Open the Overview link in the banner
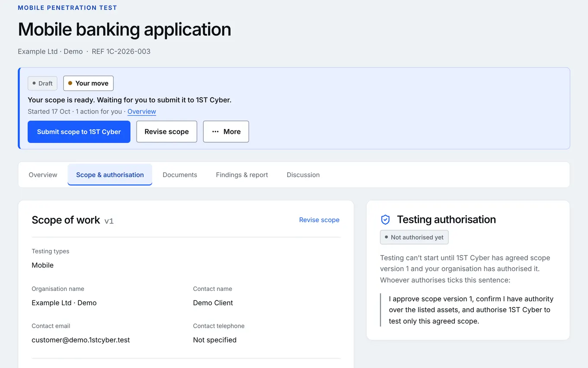This screenshot has width=588, height=368. [142, 111]
